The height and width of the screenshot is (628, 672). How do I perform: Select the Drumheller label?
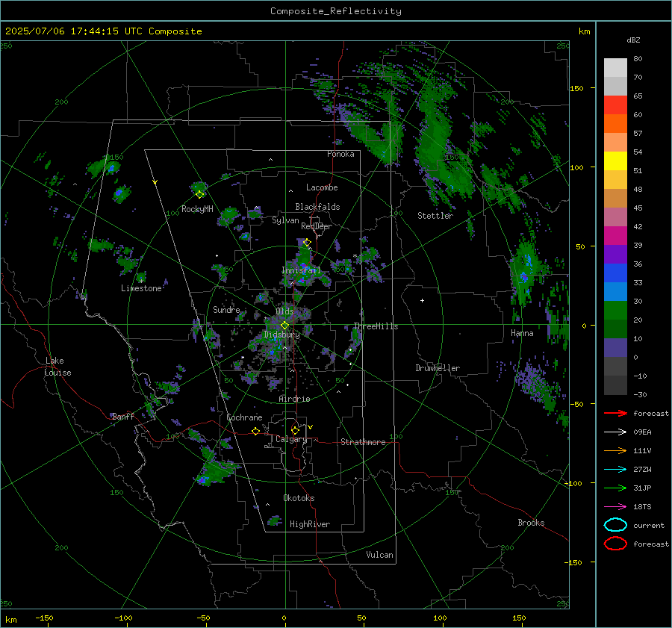pyautogui.click(x=438, y=368)
